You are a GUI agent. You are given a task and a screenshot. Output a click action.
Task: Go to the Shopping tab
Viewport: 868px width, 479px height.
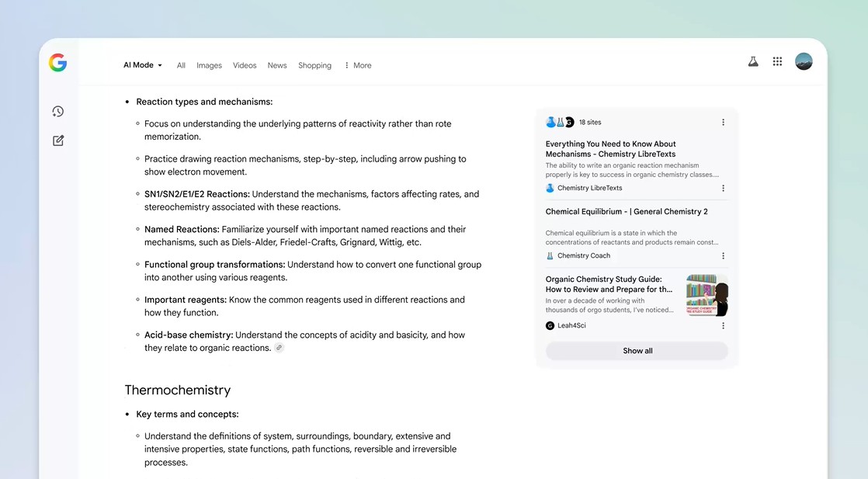point(314,65)
